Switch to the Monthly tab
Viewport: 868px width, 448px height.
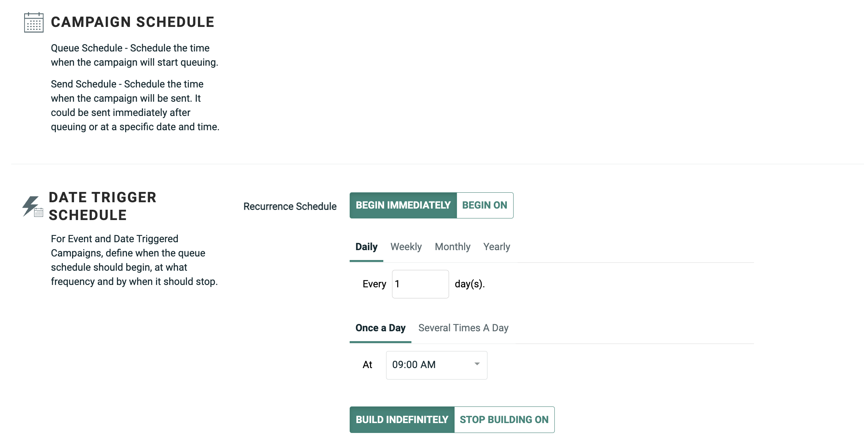click(x=453, y=247)
